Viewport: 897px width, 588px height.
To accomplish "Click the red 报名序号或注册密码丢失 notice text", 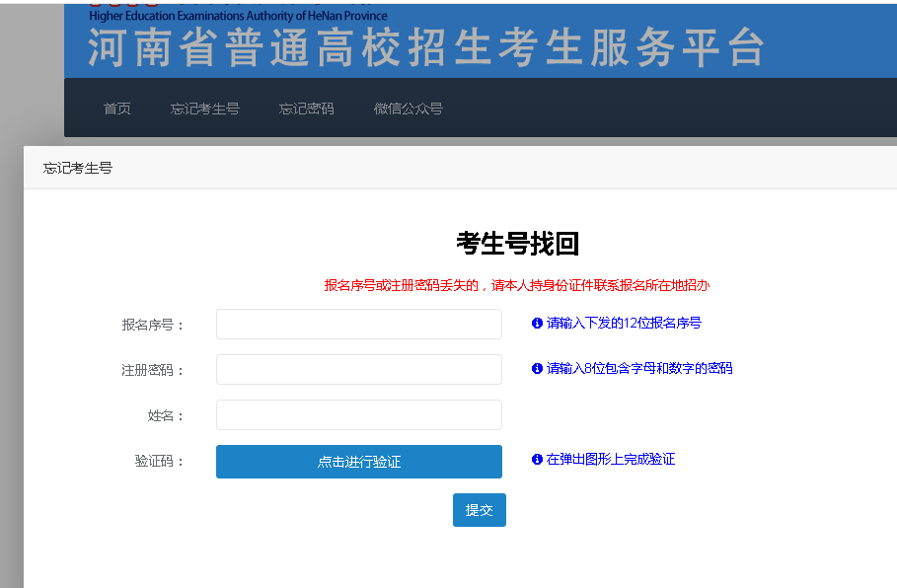I will [x=517, y=286].
